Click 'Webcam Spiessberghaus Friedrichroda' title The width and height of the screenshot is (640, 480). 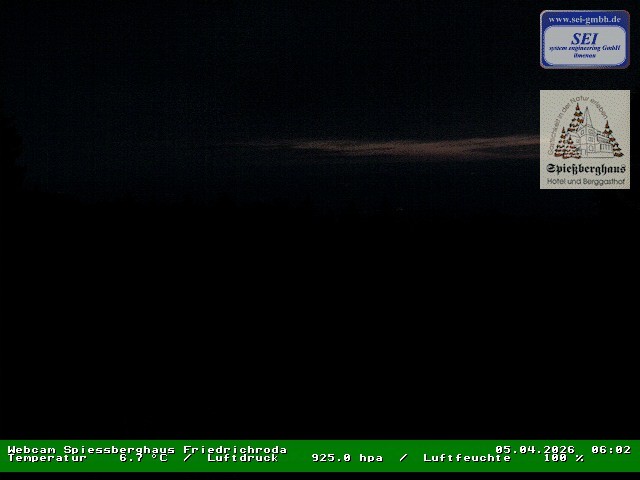[147, 449]
